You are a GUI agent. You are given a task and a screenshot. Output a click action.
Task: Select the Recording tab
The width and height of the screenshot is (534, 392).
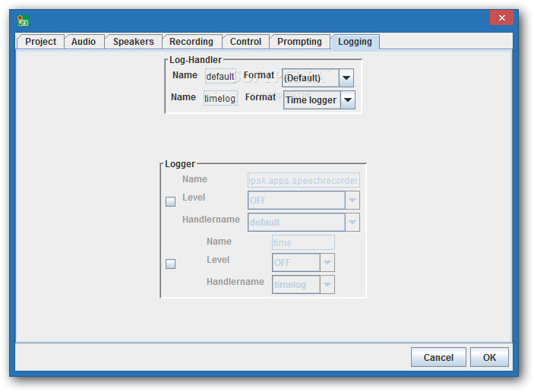(x=191, y=42)
